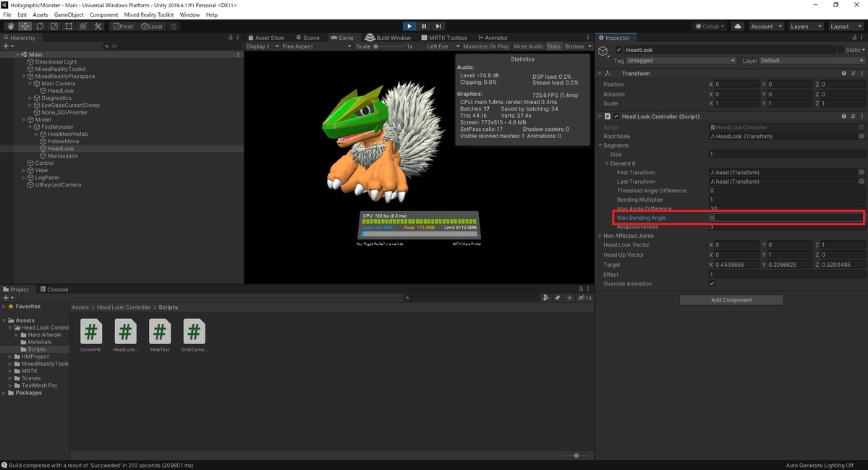Image resolution: width=868 pixels, height=470 pixels.
Task: Toggle HeadLook object active checkbox
Action: 618,50
